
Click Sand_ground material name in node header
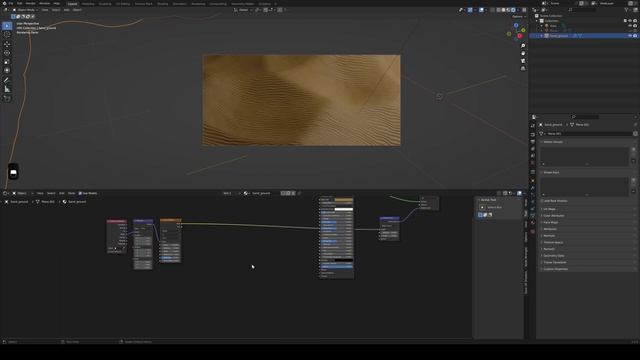(261, 193)
